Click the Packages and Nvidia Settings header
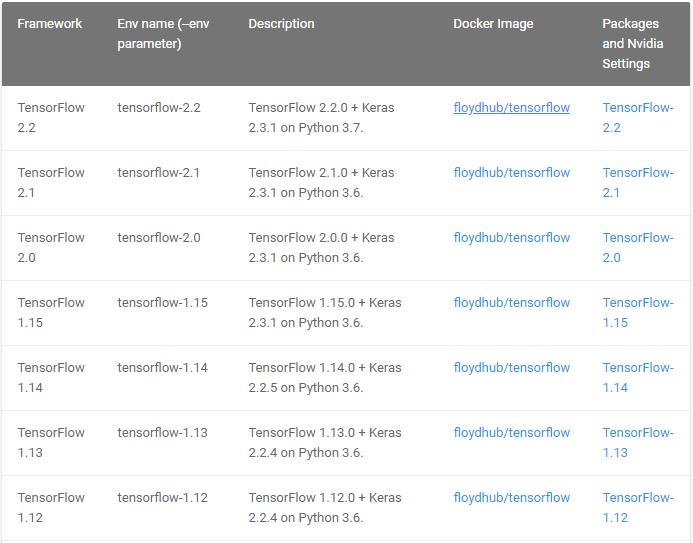 (632, 44)
